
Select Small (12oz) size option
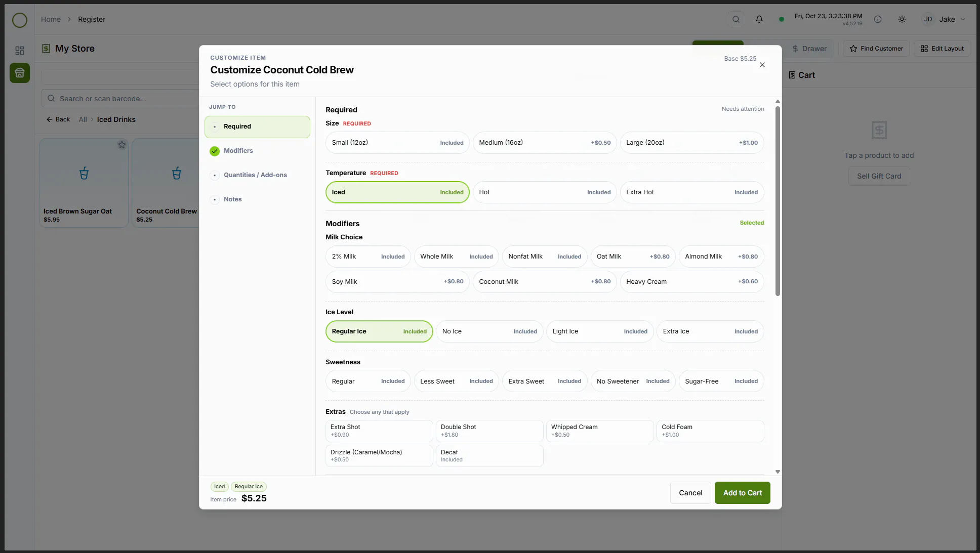pyautogui.click(x=397, y=143)
